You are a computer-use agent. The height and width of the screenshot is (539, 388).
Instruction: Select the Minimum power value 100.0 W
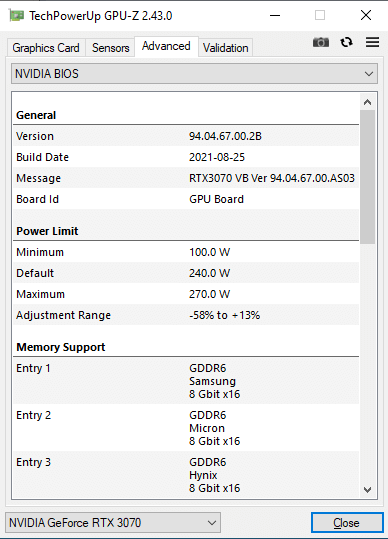(209, 252)
